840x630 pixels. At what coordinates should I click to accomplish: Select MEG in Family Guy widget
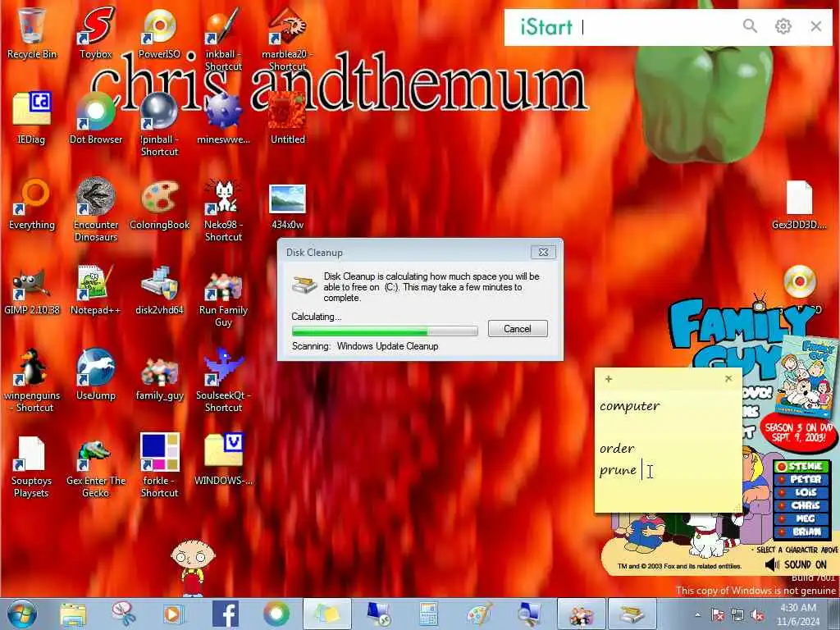(x=802, y=518)
